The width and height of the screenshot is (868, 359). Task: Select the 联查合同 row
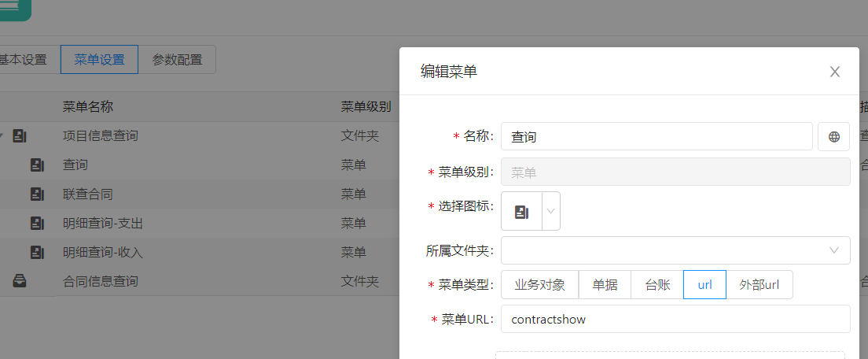pyautogui.click(x=199, y=194)
